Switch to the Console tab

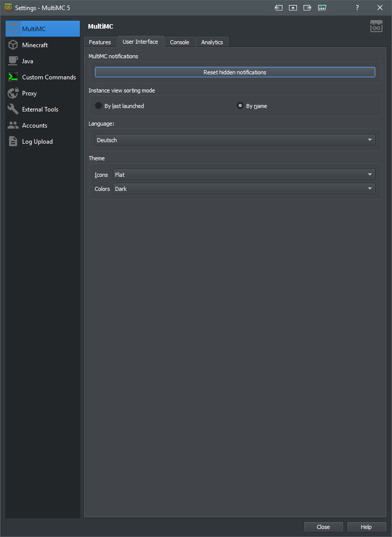(179, 42)
